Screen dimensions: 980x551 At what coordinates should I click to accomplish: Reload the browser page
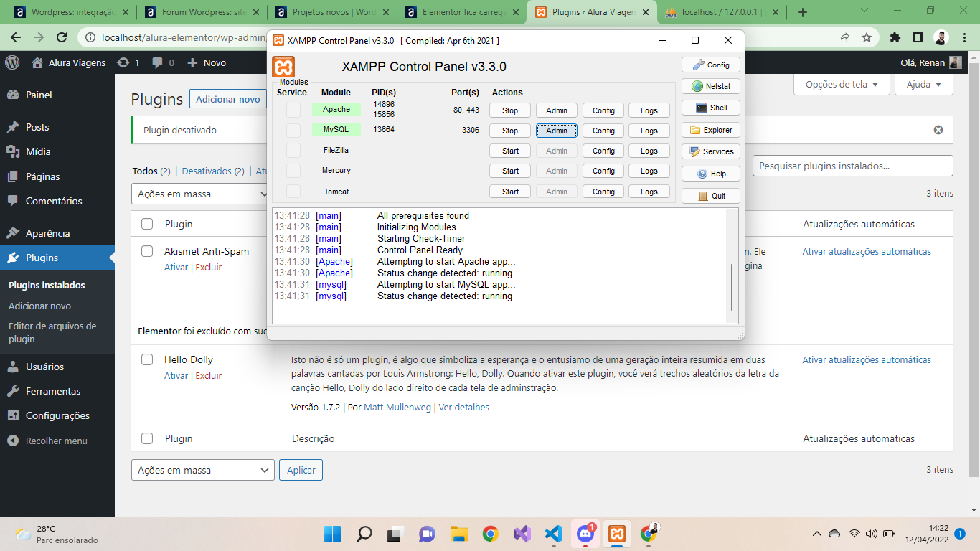[x=62, y=37]
